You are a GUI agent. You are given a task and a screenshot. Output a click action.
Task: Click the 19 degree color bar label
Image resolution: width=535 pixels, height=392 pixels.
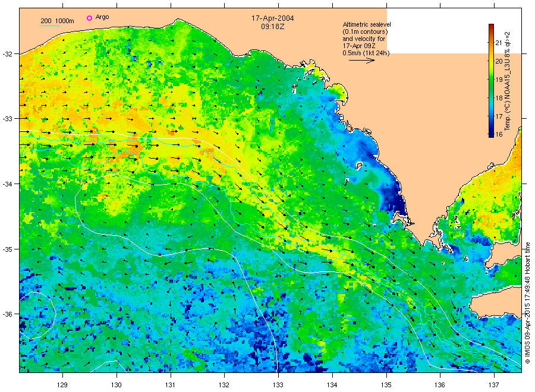click(x=499, y=80)
